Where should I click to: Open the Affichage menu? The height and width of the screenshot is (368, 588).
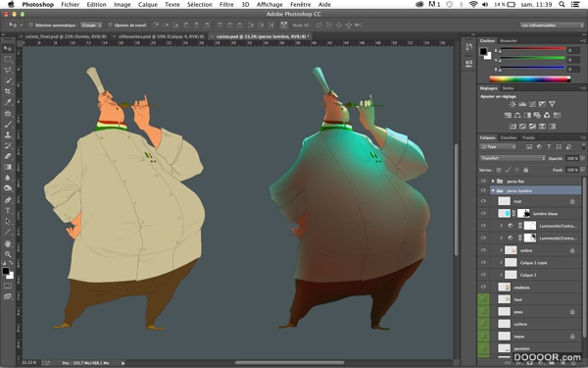point(269,5)
